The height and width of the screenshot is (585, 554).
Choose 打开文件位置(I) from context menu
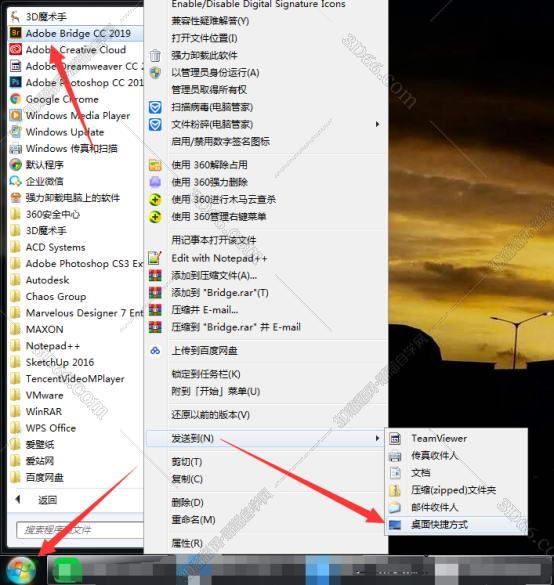[204, 38]
